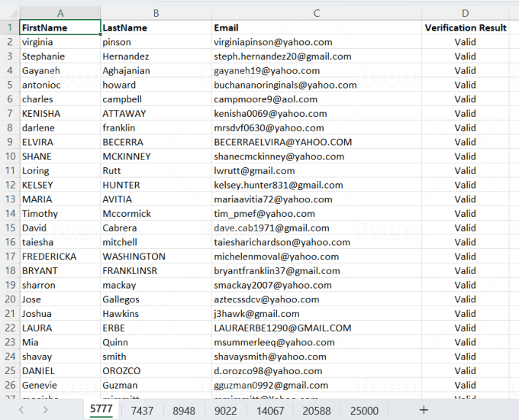Viewport: 519px width, 420px height.
Task: Select the 25000 sheet tab
Action: (363, 411)
